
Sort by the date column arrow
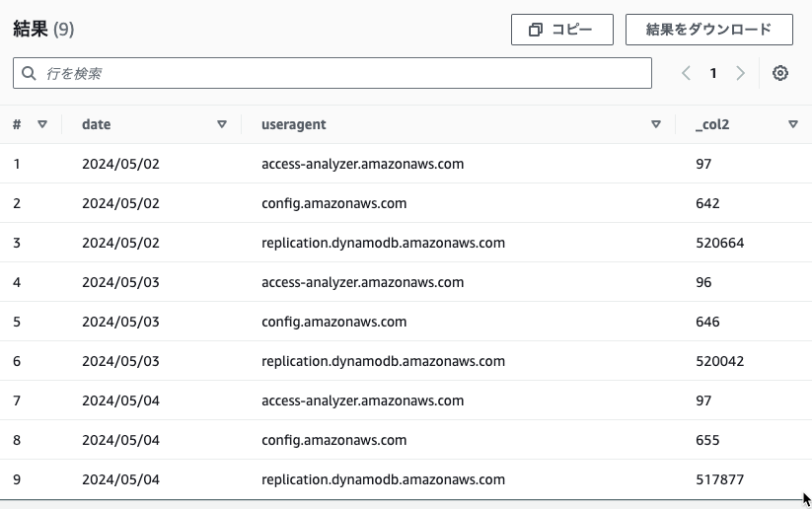pyautogui.click(x=222, y=124)
